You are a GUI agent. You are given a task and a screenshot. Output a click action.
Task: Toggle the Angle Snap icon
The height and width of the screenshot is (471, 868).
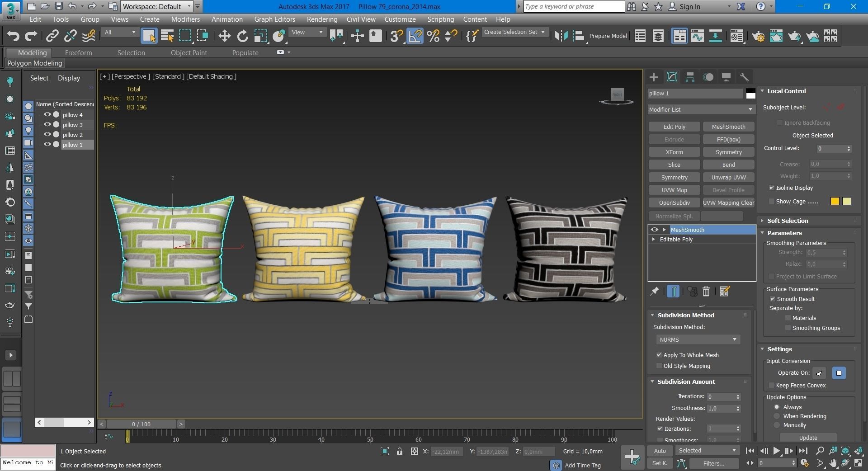415,36
